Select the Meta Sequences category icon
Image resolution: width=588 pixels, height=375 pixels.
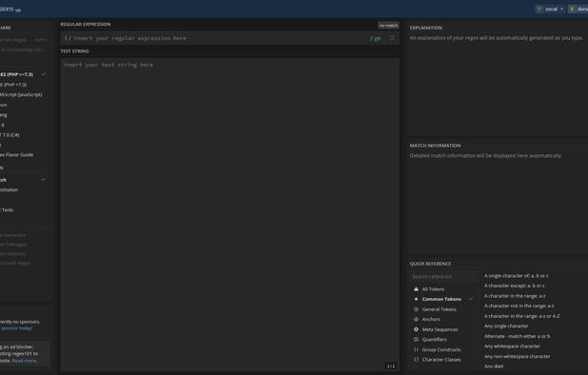[x=416, y=329]
